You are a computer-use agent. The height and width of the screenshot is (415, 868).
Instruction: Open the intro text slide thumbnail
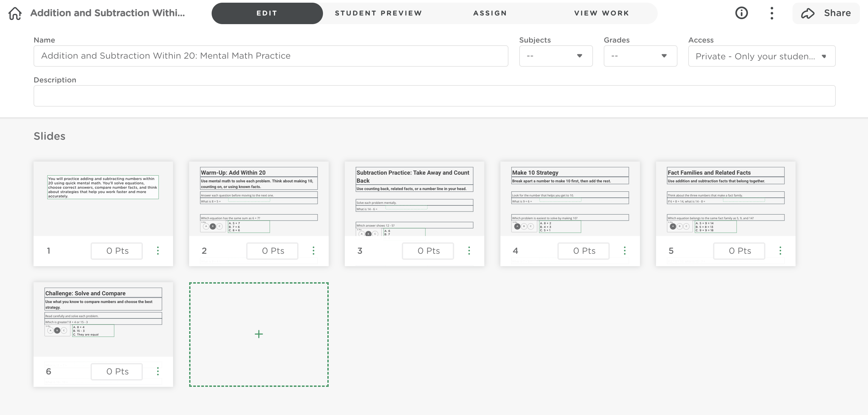[103, 199]
